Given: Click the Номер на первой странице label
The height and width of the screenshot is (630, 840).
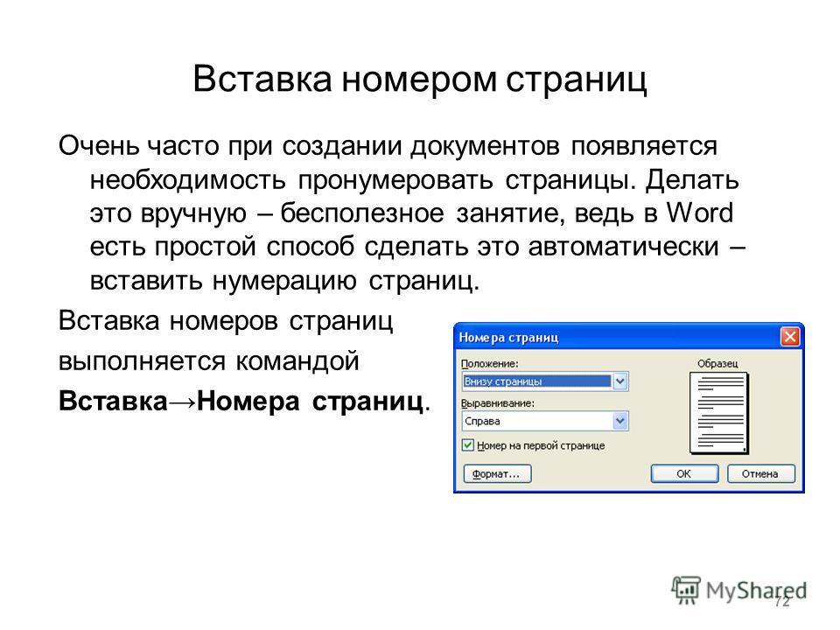Looking at the screenshot, I should click(541, 445).
